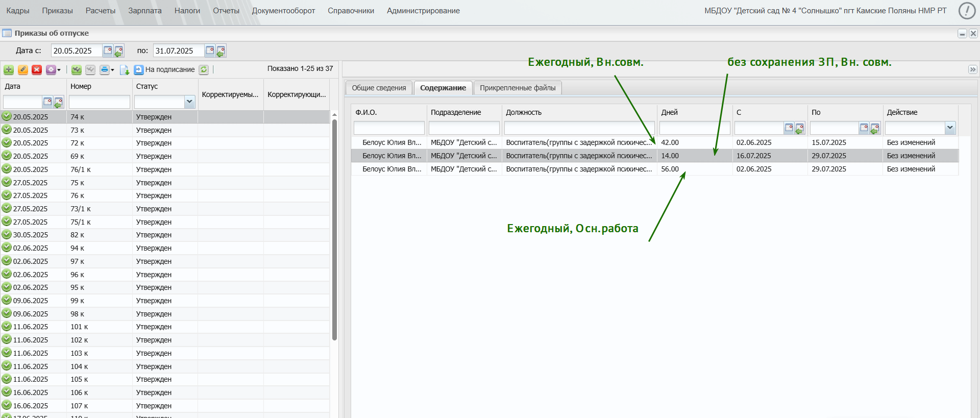Image resolution: width=980 pixels, height=418 pixels.
Task: Click the Корректируемы... column header
Action: click(231, 94)
